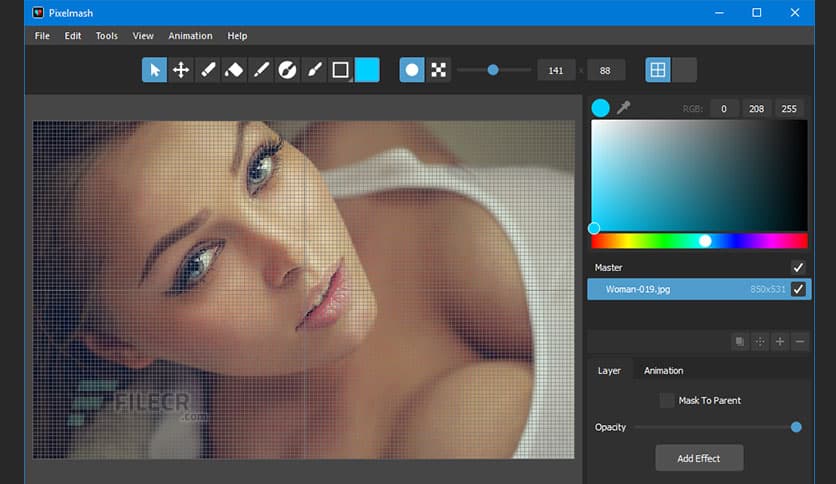Open the Animation menu in the menu bar
The height and width of the screenshot is (484, 836).
(x=190, y=36)
